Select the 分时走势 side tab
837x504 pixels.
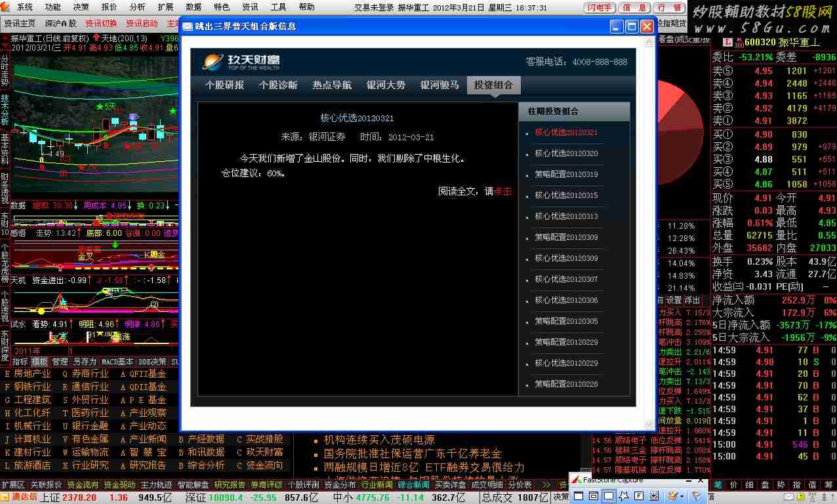(5, 69)
